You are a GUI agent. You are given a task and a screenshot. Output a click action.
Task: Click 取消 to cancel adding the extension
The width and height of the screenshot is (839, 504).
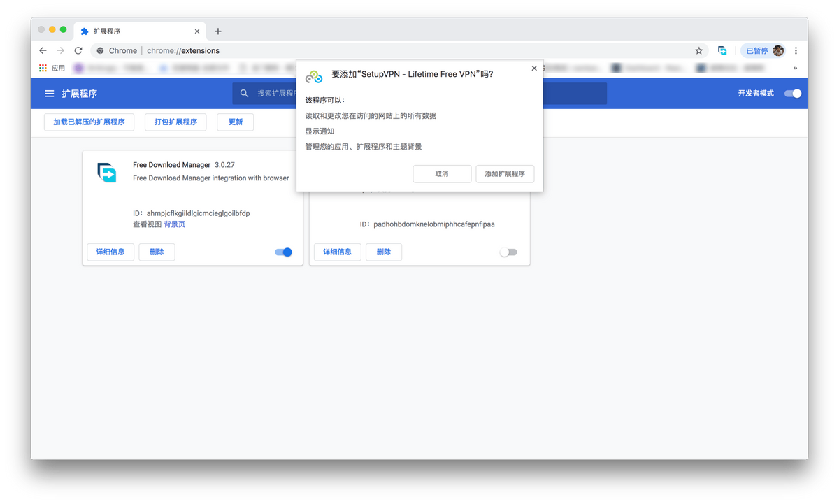pyautogui.click(x=442, y=173)
